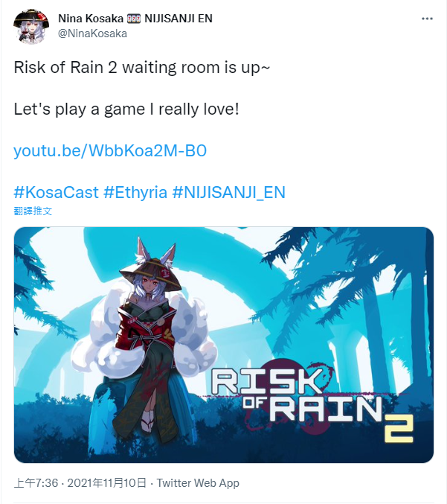This screenshot has height=504, width=447.
Task: Click the tweet timestamp 上午7:36
Action: point(36,483)
